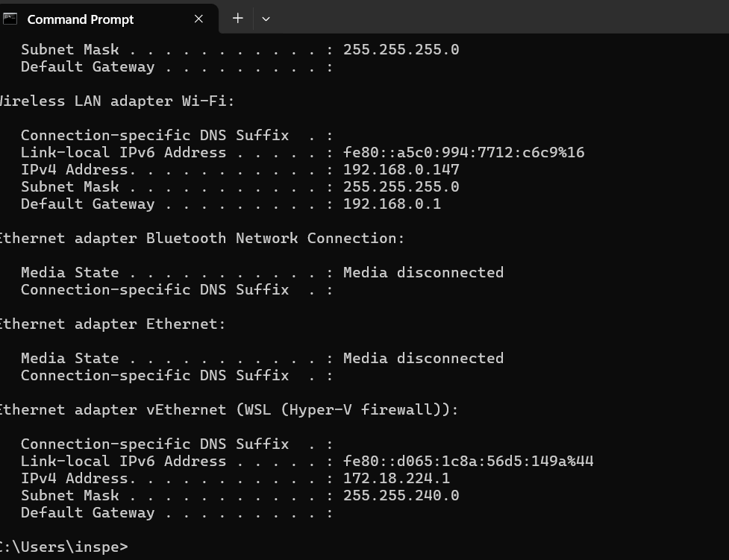Screen dimensions: 729x560
Task: Click the default gateway value 192.168.0.1
Action: (x=392, y=204)
